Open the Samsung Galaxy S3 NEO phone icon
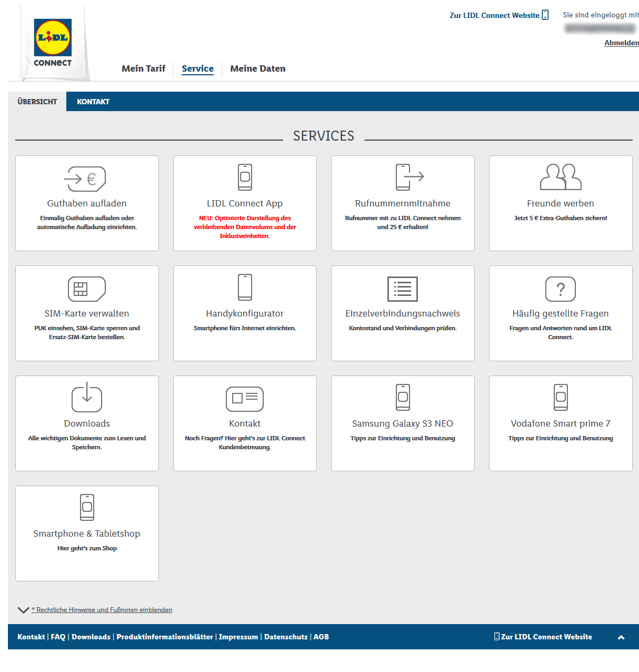Viewport: 639px width, 672px height. pyautogui.click(x=403, y=397)
